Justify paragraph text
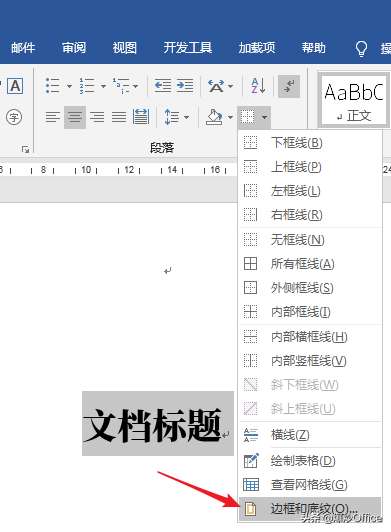The height and width of the screenshot is (532, 391). (x=119, y=117)
